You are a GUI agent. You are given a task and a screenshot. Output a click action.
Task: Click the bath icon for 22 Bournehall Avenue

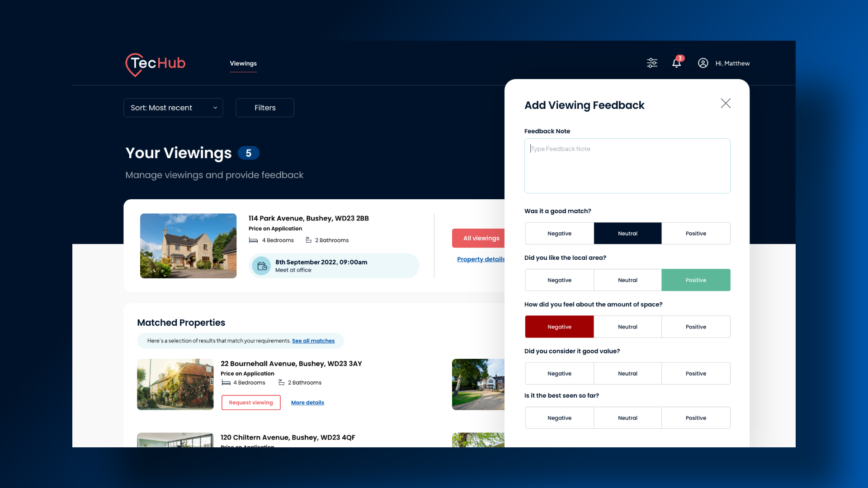point(282,382)
